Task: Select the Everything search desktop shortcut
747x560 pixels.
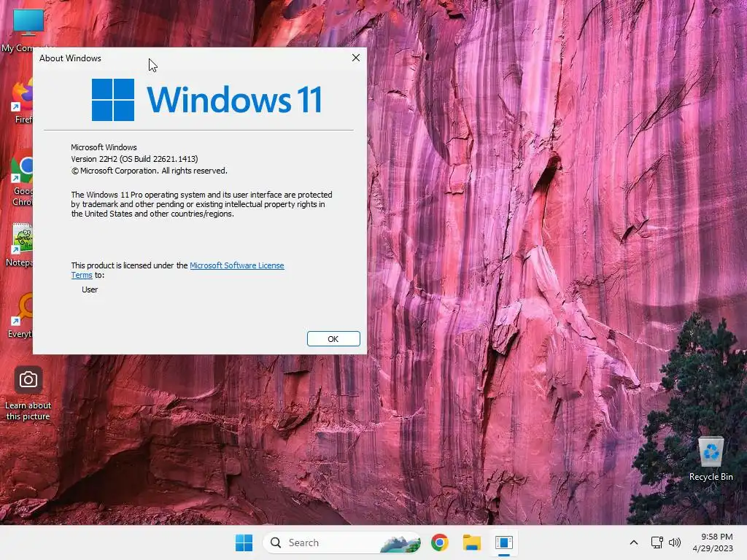Action: [x=20, y=316]
